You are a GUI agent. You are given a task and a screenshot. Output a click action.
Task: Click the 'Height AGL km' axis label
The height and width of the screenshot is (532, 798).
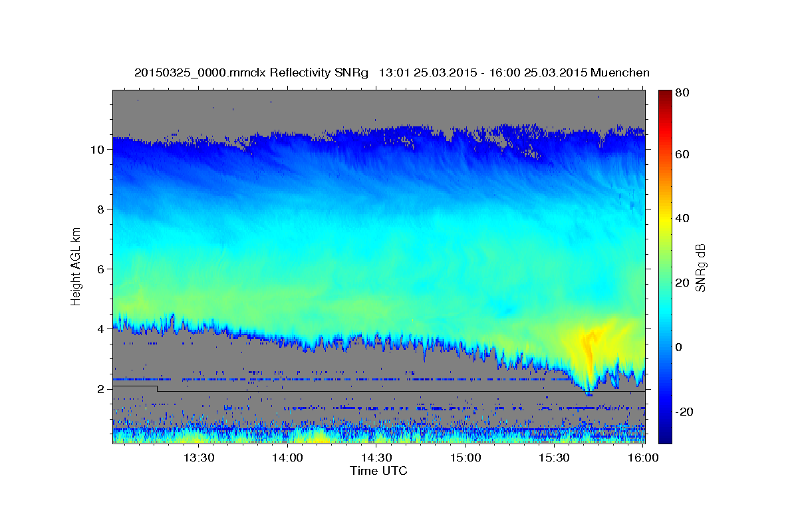tap(76, 266)
